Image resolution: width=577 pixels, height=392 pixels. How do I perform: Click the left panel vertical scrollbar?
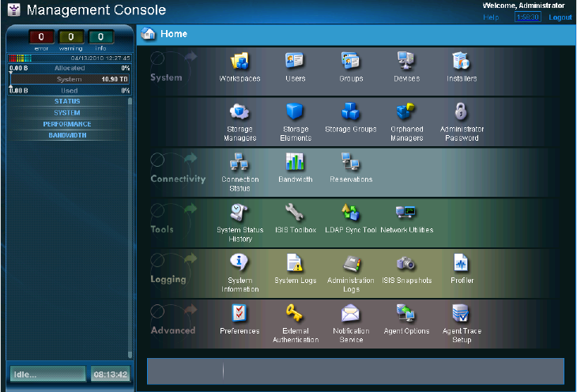(x=130, y=228)
